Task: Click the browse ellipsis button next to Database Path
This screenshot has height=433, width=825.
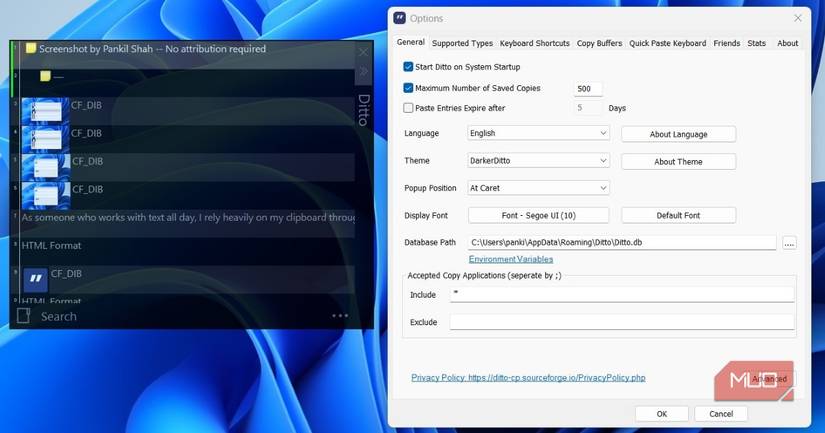Action: pos(789,243)
